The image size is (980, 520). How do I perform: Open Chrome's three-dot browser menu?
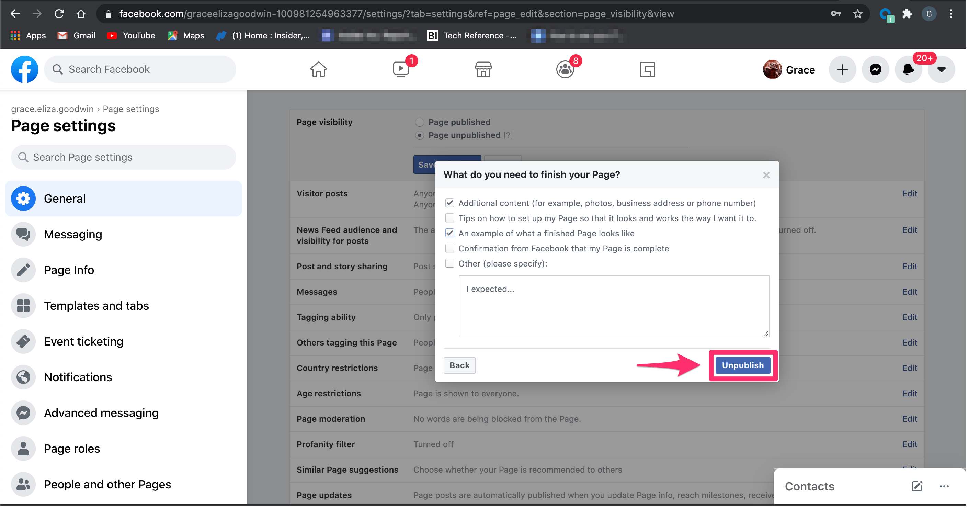pyautogui.click(x=951, y=14)
